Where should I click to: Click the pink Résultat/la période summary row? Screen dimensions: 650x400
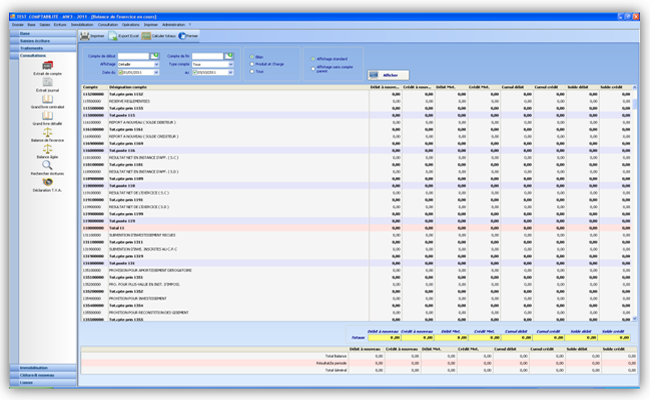(x=359, y=363)
